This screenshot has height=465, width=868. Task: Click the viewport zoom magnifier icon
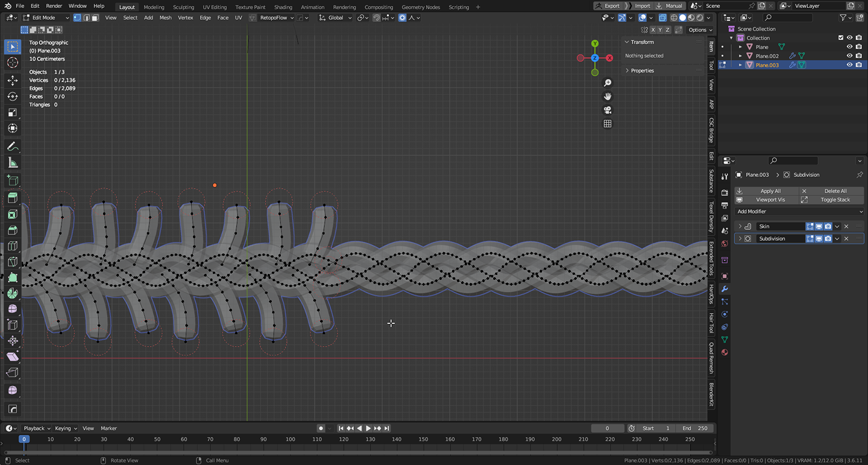pyautogui.click(x=608, y=83)
